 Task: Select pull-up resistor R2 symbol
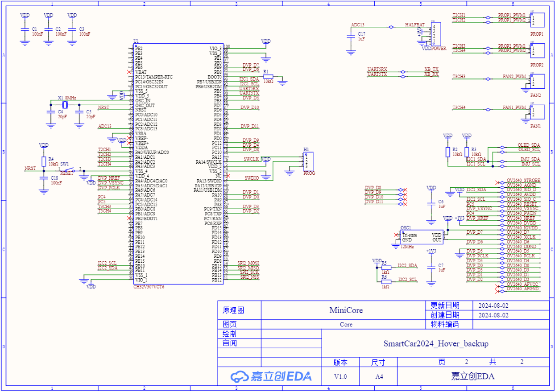447,152
